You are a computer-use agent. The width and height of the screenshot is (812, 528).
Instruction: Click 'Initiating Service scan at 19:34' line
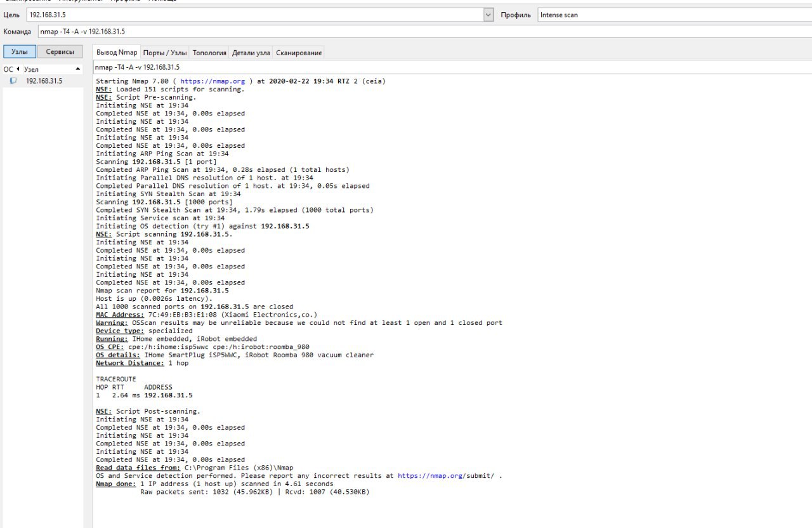click(x=160, y=218)
